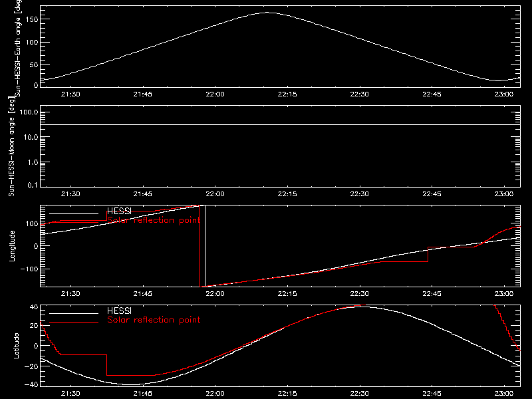532x399 pixels.
Task: Click 22:00 time label under Earth angle plot
Action: pyautogui.click(x=215, y=94)
